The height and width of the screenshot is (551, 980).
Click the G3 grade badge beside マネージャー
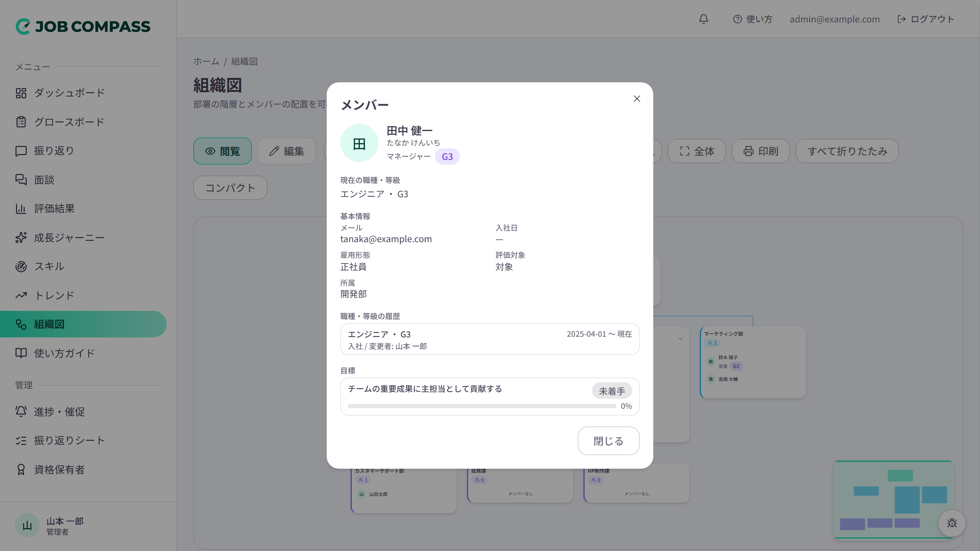[447, 156]
